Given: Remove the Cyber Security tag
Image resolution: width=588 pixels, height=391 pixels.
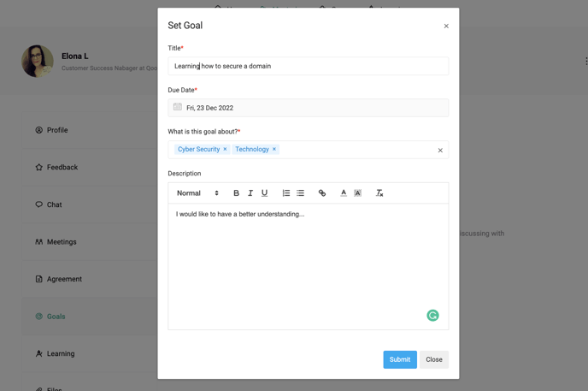Looking at the screenshot, I should coord(226,150).
